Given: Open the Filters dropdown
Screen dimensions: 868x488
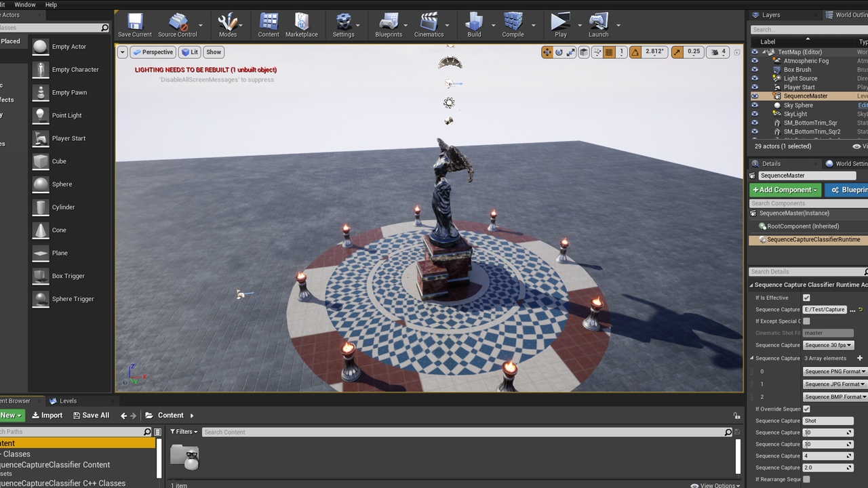Looking at the screenshot, I should pyautogui.click(x=183, y=432).
